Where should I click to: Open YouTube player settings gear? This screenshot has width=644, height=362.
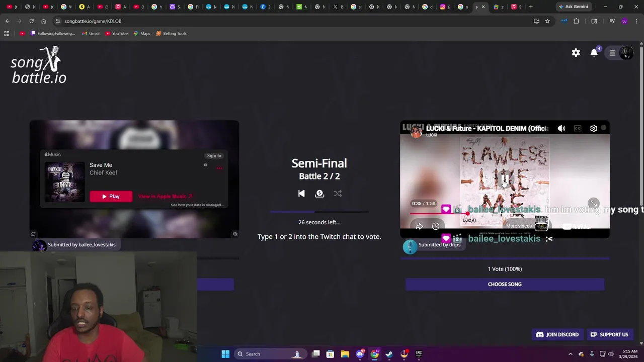tap(594, 129)
